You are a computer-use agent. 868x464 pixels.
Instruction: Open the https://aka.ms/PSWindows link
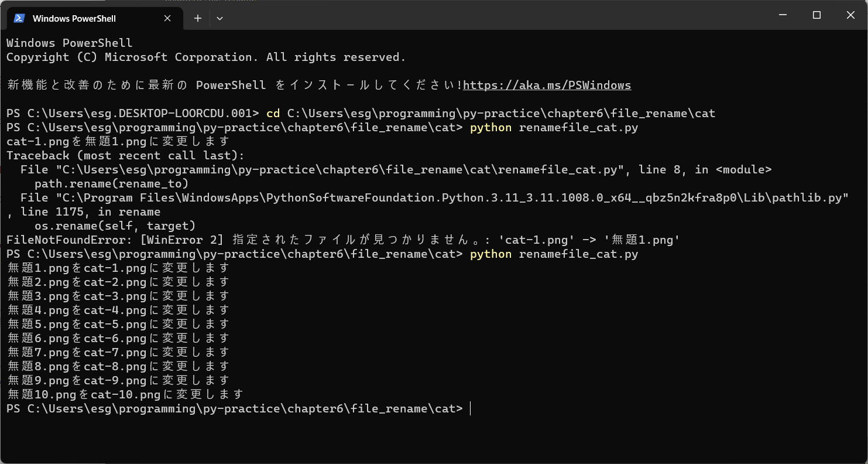[547, 85]
